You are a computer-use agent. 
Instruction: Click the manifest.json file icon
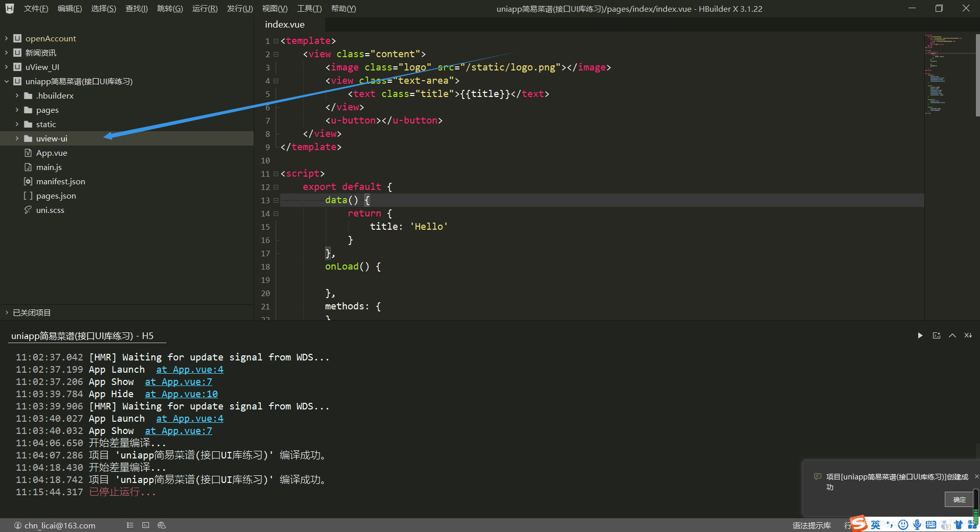point(28,181)
